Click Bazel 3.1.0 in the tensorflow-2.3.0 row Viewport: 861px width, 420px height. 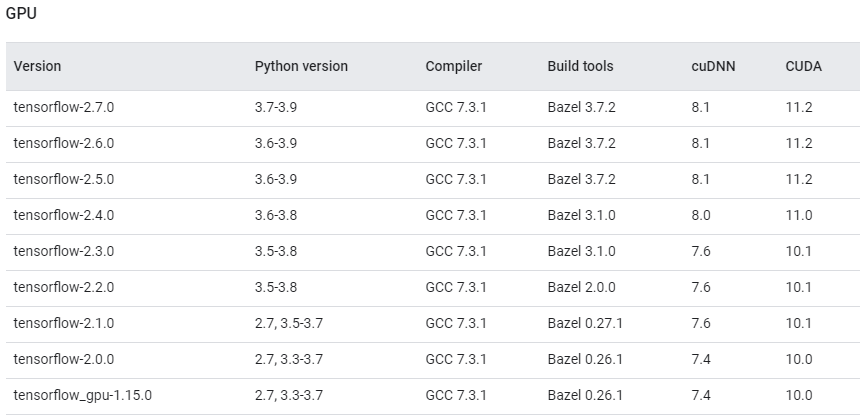pos(582,251)
